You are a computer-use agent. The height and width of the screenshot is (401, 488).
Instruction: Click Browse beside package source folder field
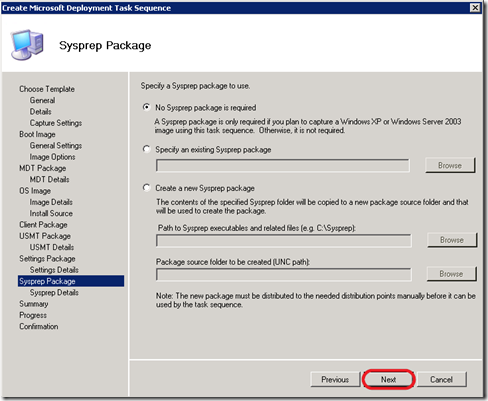(451, 274)
